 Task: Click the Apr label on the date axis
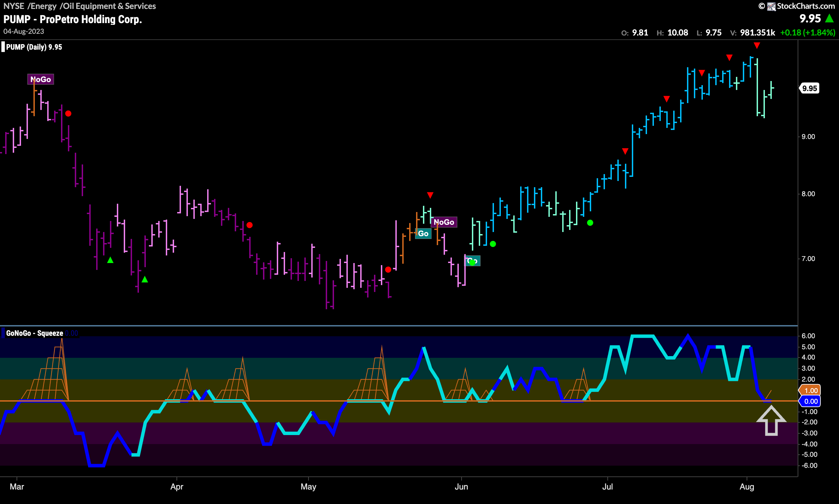click(177, 487)
